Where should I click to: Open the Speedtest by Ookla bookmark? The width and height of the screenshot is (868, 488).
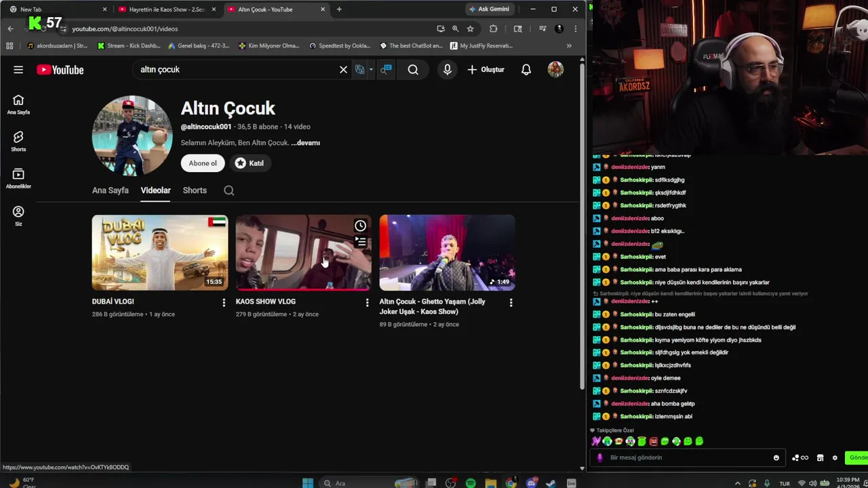pyautogui.click(x=340, y=46)
